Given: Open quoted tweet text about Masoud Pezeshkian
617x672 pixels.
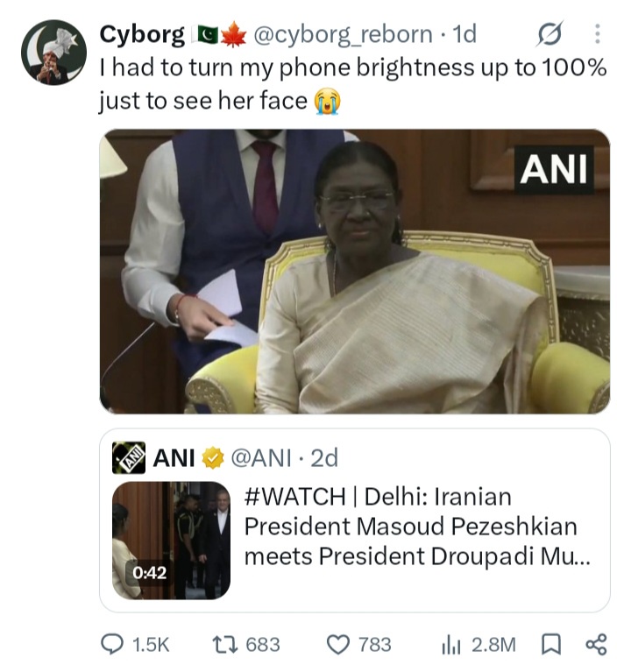Looking at the screenshot, I should [417, 527].
